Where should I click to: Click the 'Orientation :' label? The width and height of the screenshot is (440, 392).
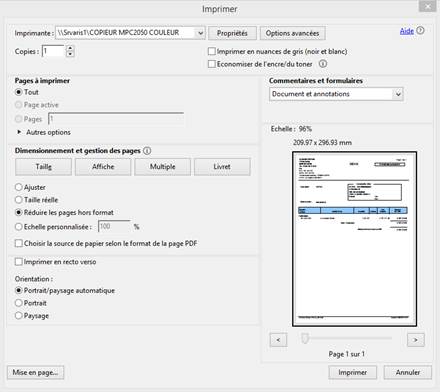coord(34,279)
